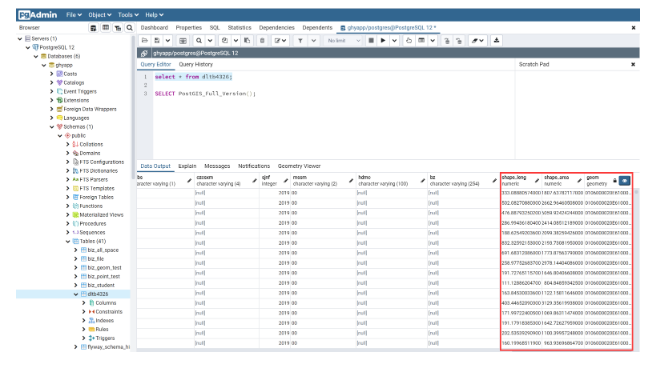The height and width of the screenshot is (365, 650).
Task: Open the Messages tab
Action: click(x=217, y=166)
